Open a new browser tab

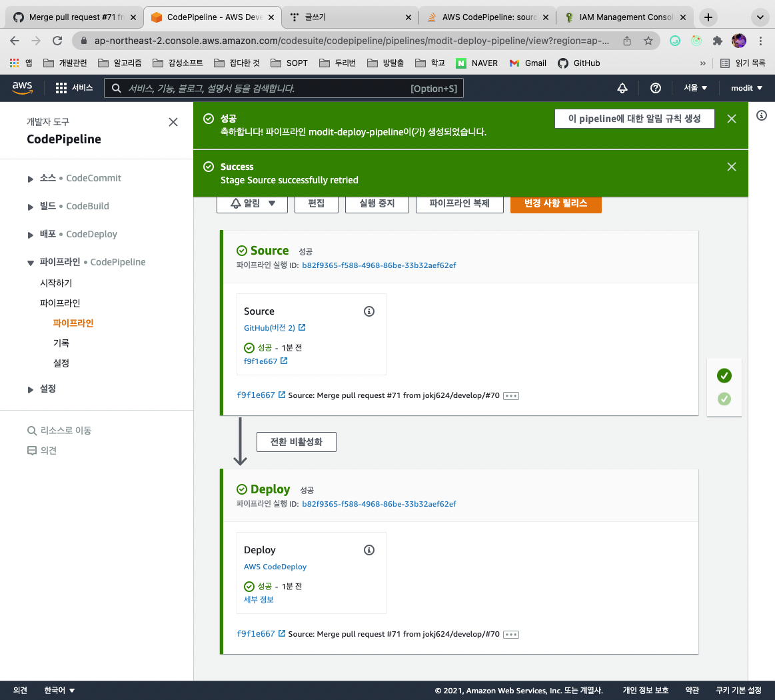click(x=708, y=17)
